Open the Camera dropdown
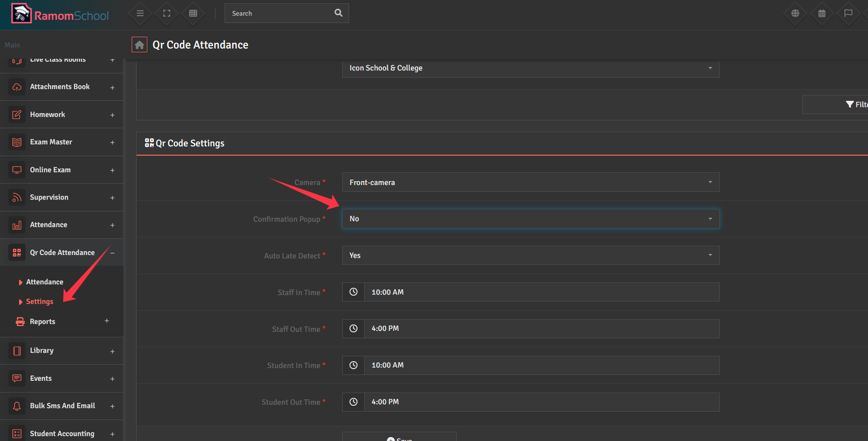This screenshot has width=868, height=441. 530,182
